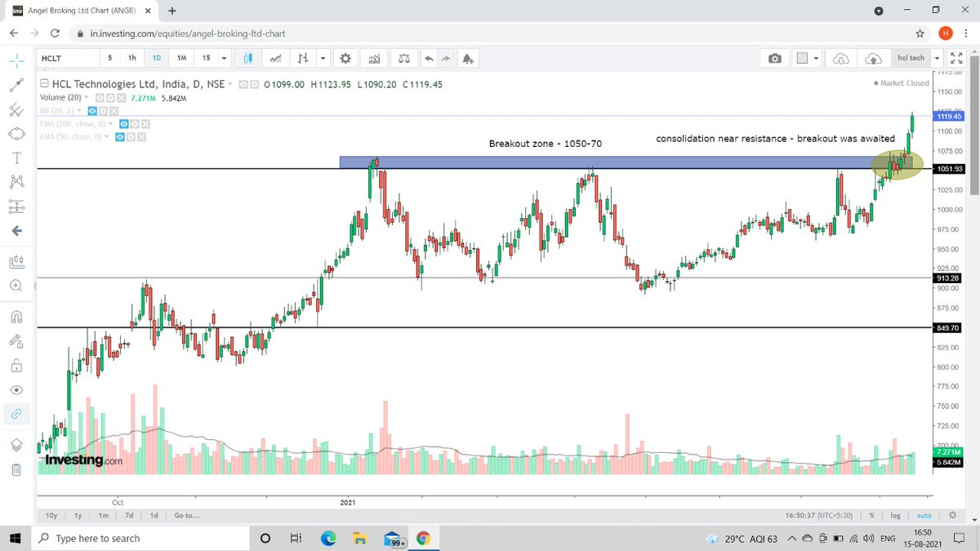
Task: Collapse the HCL Technologies legend
Action: (44, 84)
